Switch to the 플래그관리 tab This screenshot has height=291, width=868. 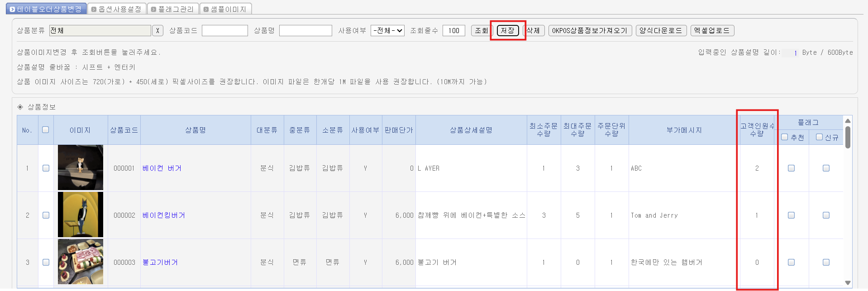(x=172, y=9)
